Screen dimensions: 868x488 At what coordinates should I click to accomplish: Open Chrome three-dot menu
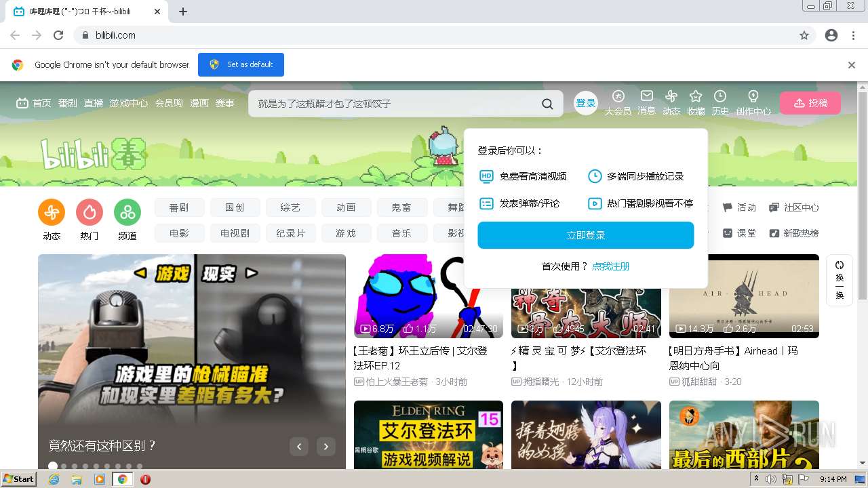point(853,35)
